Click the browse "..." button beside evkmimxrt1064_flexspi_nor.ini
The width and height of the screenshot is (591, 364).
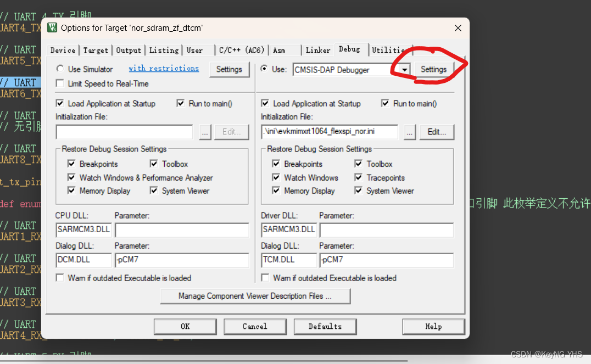point(410,132)
